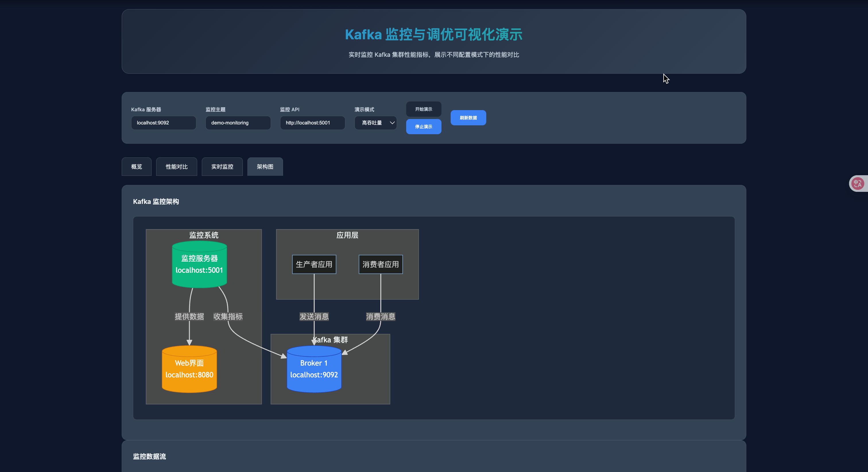Click the green 监控服务器 cylinder node
868x472 pixels.
click(x=199, y=265)
